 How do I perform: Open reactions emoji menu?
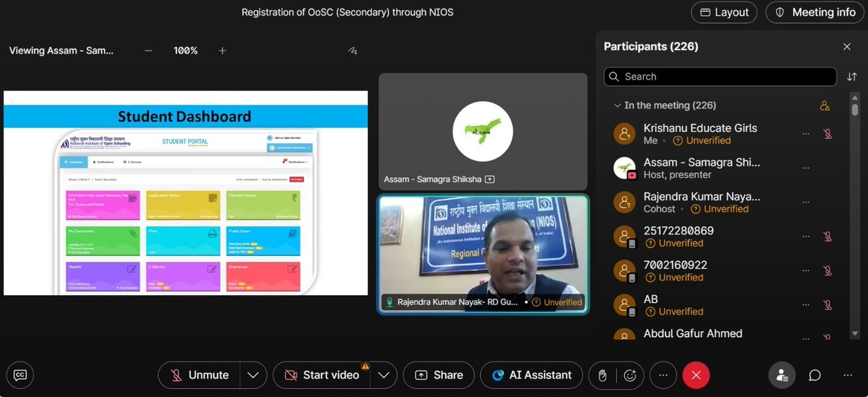[x=630, y=375]
